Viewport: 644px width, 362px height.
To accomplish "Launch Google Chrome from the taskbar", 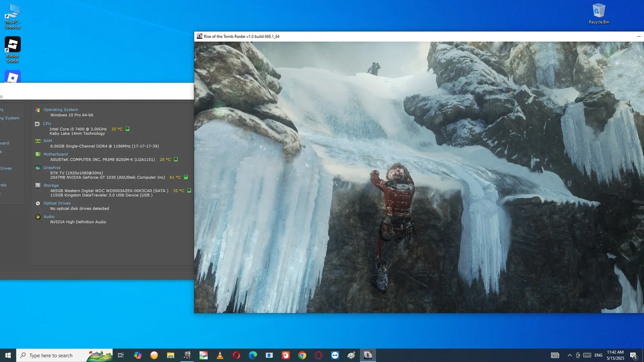I will pos(302,355).
